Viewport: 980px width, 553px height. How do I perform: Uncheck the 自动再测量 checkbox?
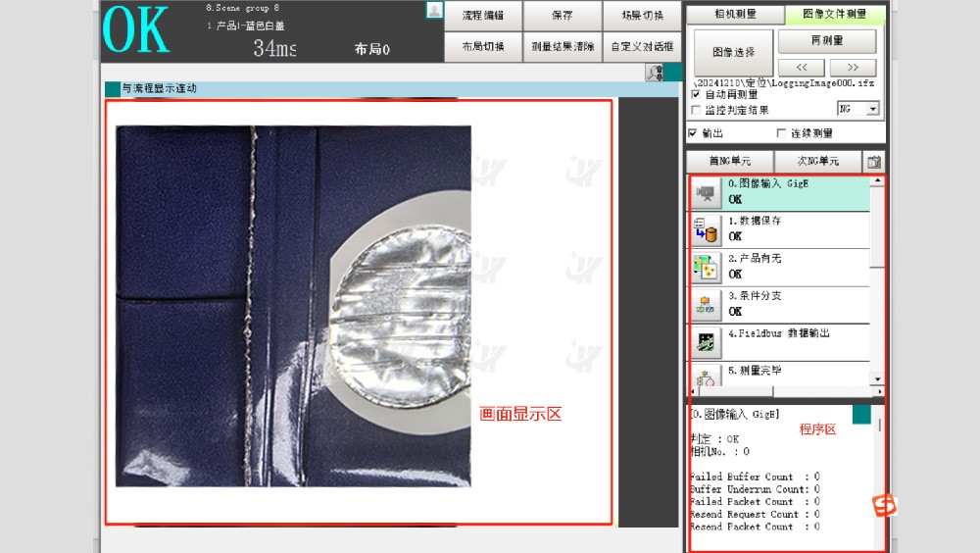pos(696,95)
